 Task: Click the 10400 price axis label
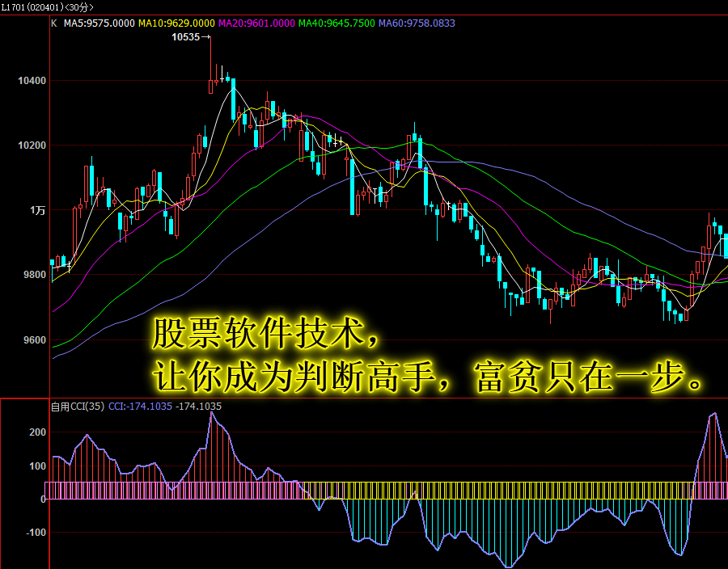pyautogui.click(x=32, y=81)
